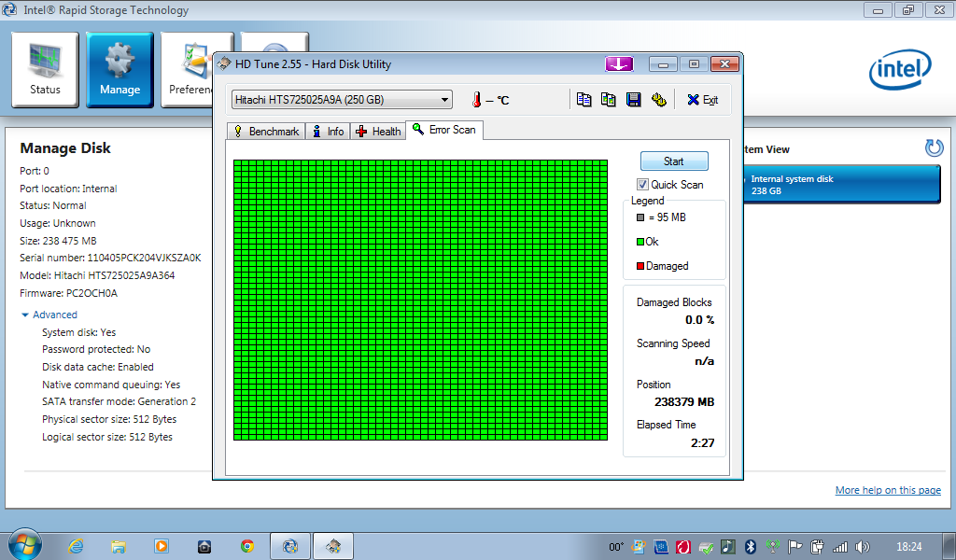
Task: Click the 00° temperature tray readout
Action: coord(616,547)
